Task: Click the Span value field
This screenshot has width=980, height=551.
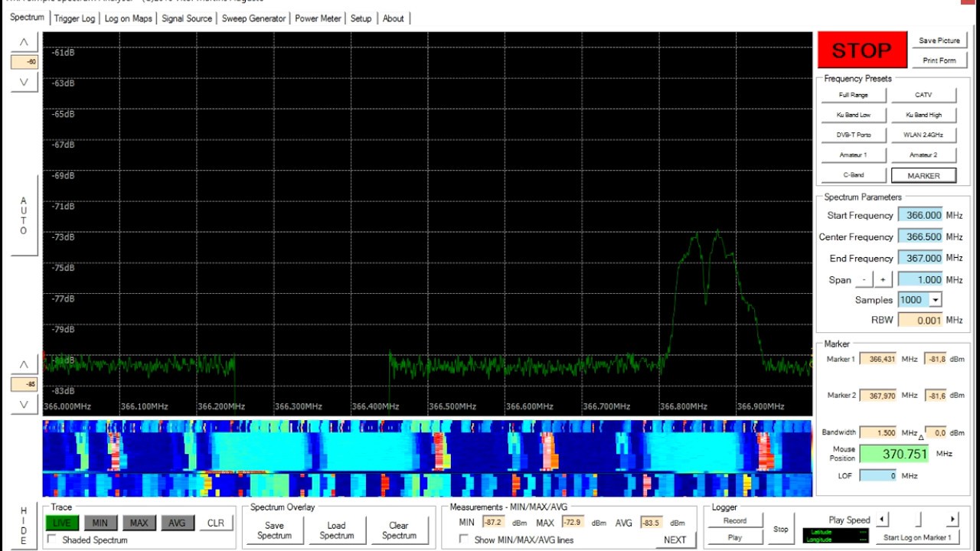Action: click(x=920, y=280)
